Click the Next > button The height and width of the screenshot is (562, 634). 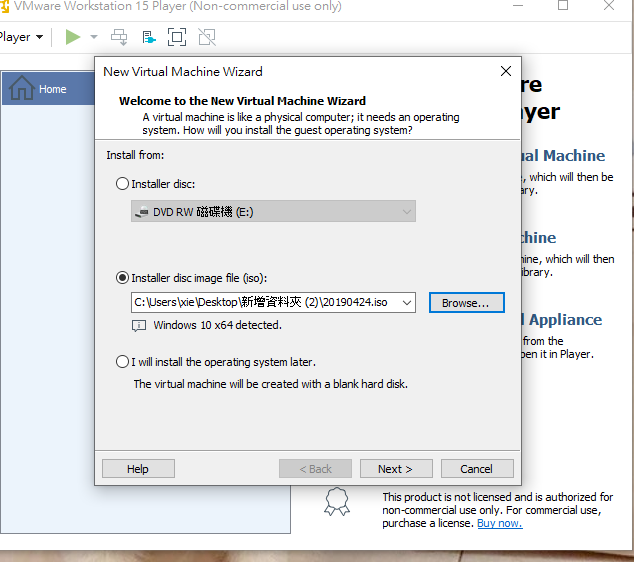[x=396, y=469]
